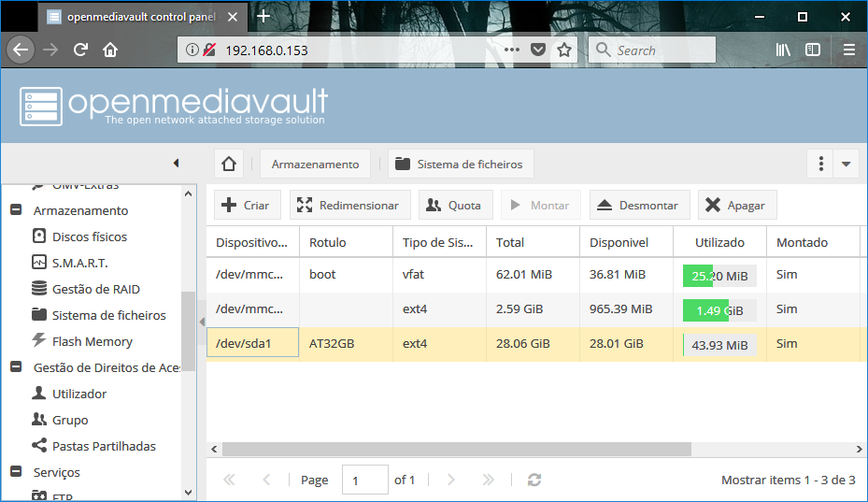The height and width of the screenshot is (502, 868).
Task: Sort by Montado column header
Action: 813,242
